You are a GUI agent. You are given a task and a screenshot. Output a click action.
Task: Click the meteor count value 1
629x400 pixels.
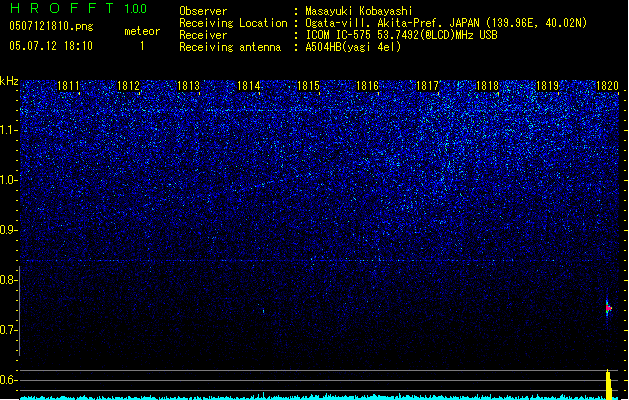142,46
